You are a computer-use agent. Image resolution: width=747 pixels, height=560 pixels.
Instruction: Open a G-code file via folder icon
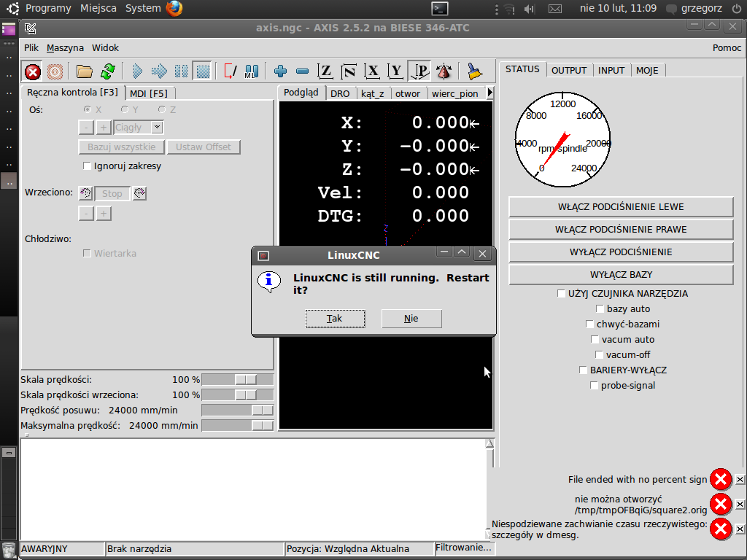[85, 72]
